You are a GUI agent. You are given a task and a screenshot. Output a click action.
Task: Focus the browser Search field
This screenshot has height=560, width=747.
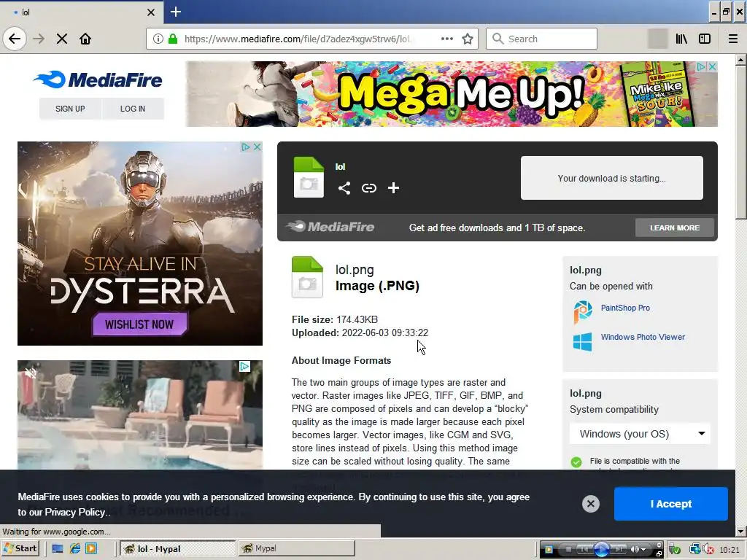542,39
